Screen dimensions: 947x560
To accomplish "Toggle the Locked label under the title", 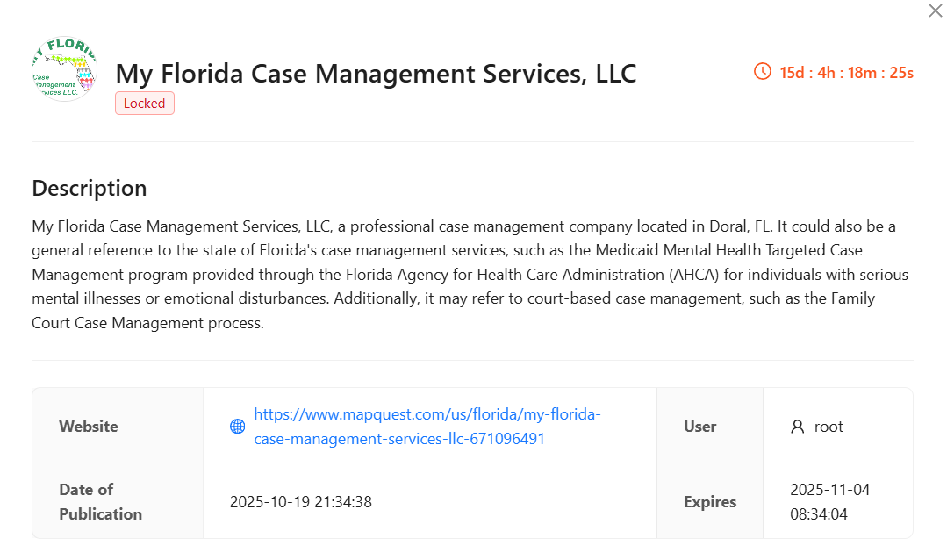I will pyautogui.click(x=144, y=103).
